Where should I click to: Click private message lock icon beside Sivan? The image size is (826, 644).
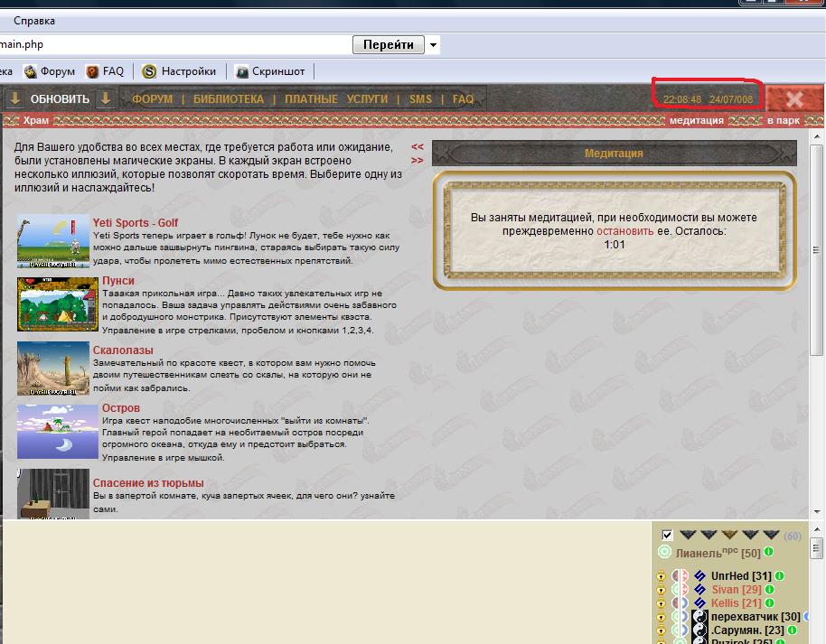662,590
